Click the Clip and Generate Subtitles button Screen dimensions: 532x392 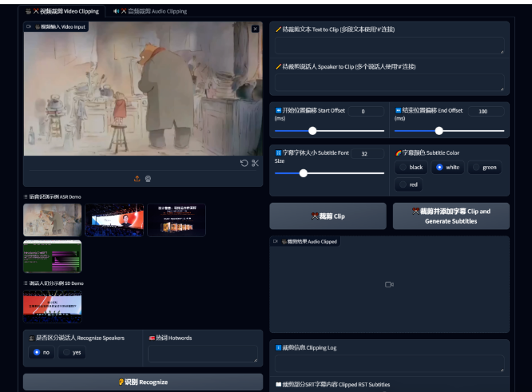(451, 216)
